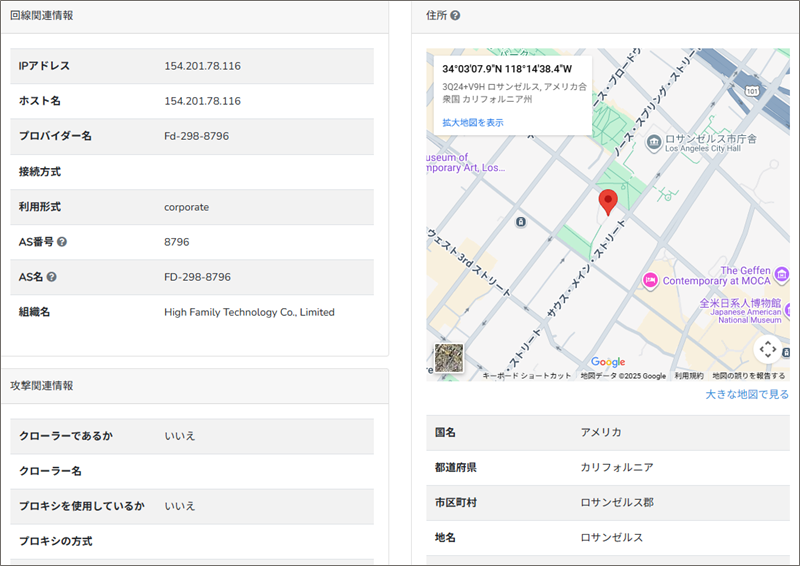Open the map camera pan controls
This screenshot has width=800, height=566.
point(767,349)
